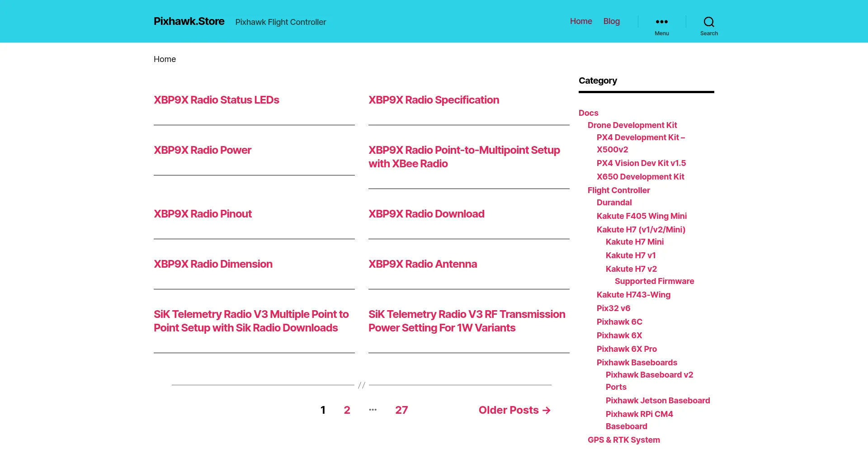The image size is (868, 449).
Task: Open Kakute H7 (v1/v2/Mini) category
Action: 641,230
